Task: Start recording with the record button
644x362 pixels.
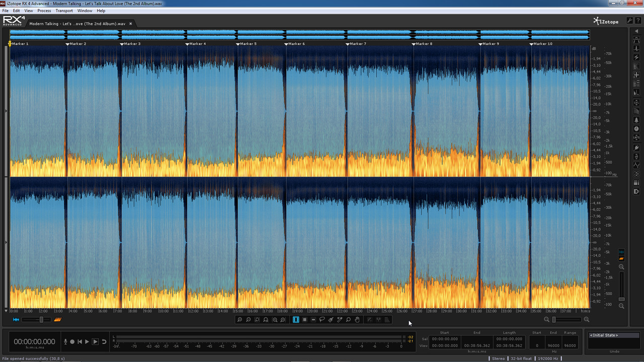Action: click(x=72, y=342)
